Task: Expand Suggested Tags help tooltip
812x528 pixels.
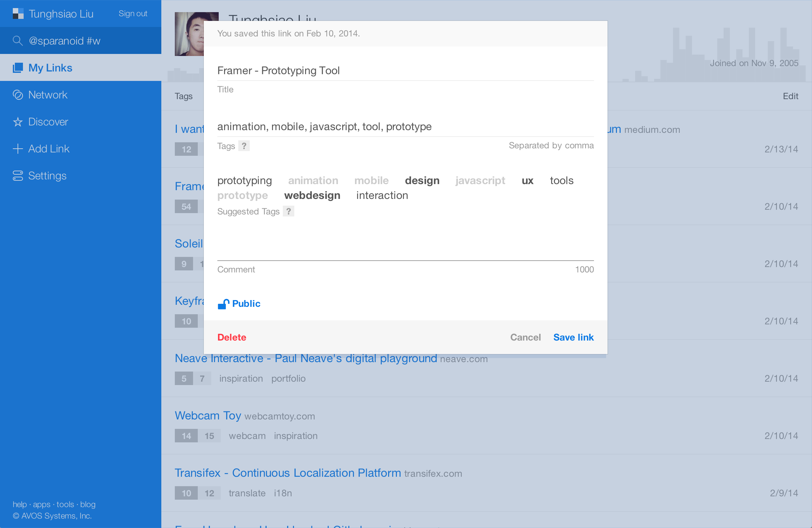Action: pos(288,211)
